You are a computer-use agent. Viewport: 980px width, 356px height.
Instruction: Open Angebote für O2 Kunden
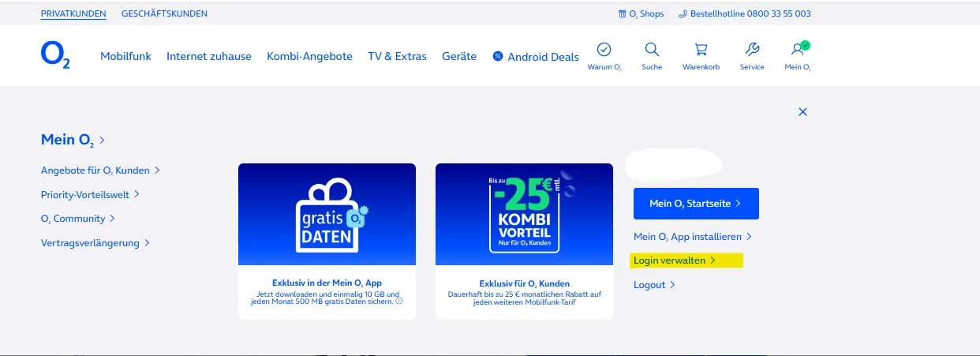click(x=101, y=170)
